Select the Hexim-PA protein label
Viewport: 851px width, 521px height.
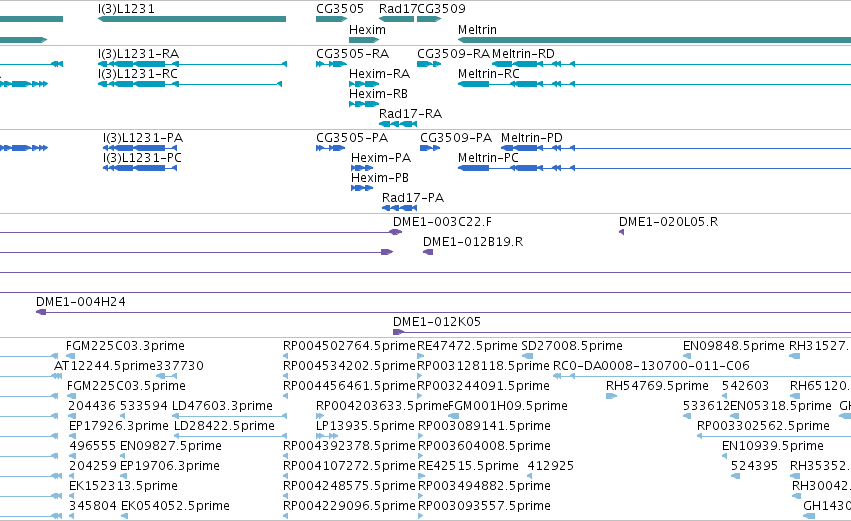[381, 158]
